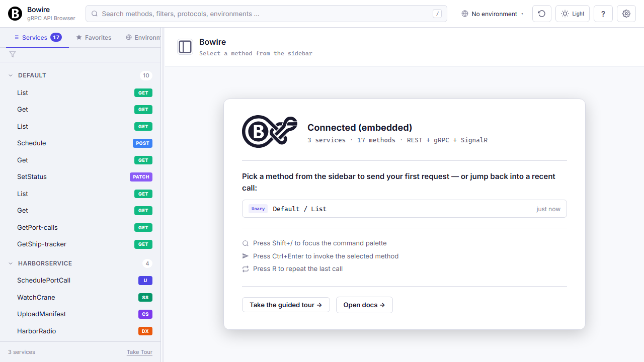Click the "10" count next to DEFAULT
This screenshot has width=644, height=362.
click(146, 75)
